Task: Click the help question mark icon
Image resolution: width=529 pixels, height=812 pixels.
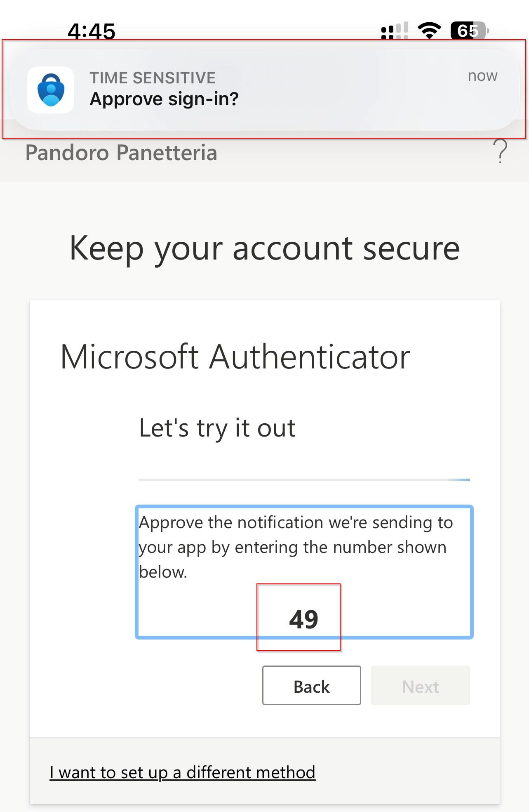Action: tap(500, 151)
